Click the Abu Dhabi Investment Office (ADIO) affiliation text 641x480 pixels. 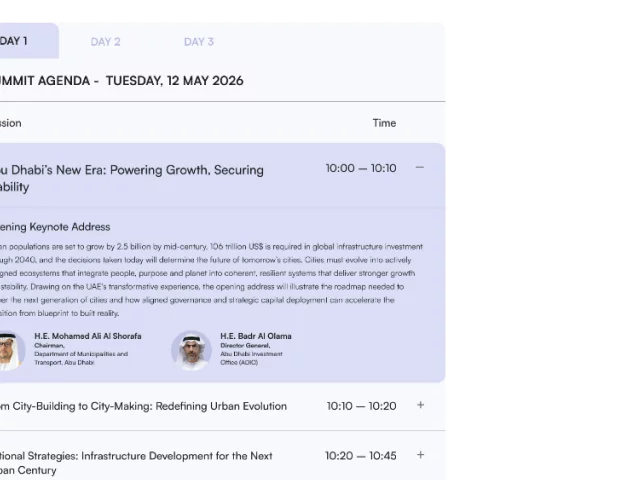tap(251, 358)
